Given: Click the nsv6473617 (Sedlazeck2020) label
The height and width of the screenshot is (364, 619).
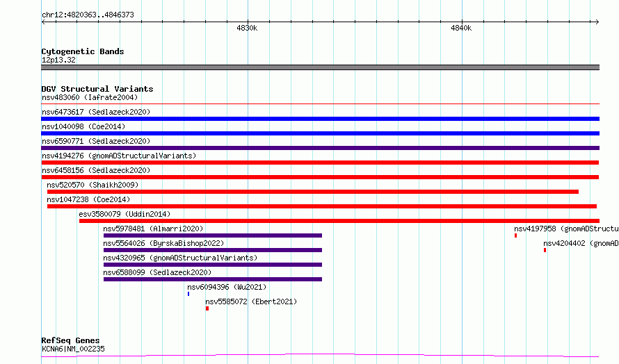Looking at the screenshot, I should [96, 112].
